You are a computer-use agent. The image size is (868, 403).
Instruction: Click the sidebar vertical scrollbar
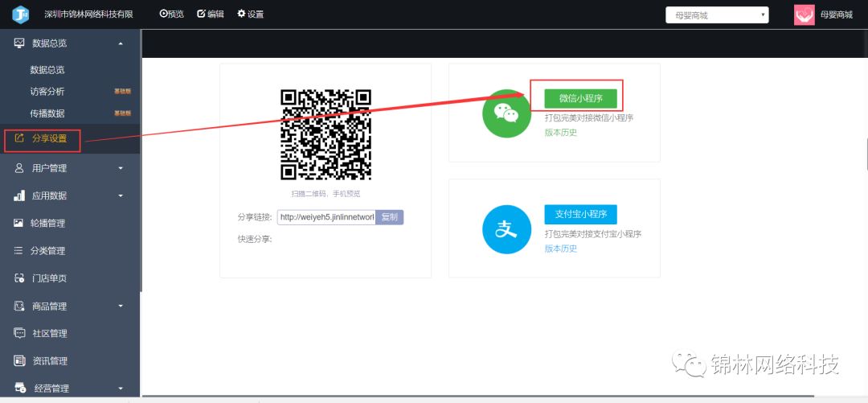(x=141, y=161)
